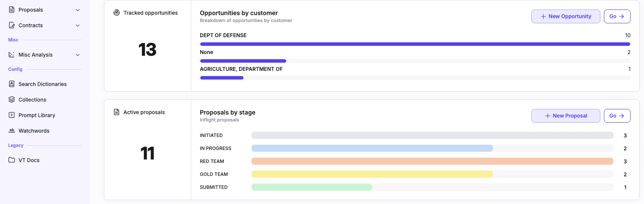Screen dimensions: 644x204
Task: Expand the Misc Analysis chevron
Action: (x=78, y=54)
